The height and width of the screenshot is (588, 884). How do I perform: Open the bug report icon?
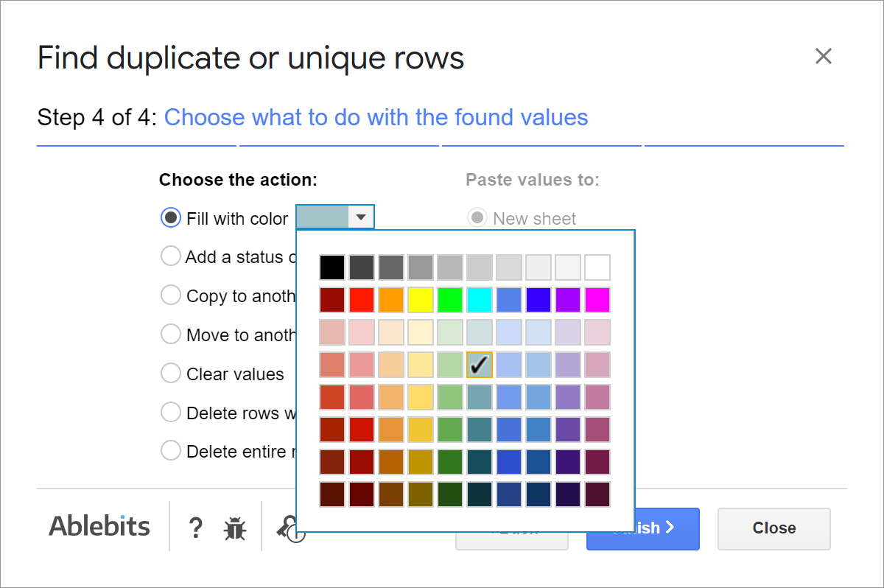[234, 528]
